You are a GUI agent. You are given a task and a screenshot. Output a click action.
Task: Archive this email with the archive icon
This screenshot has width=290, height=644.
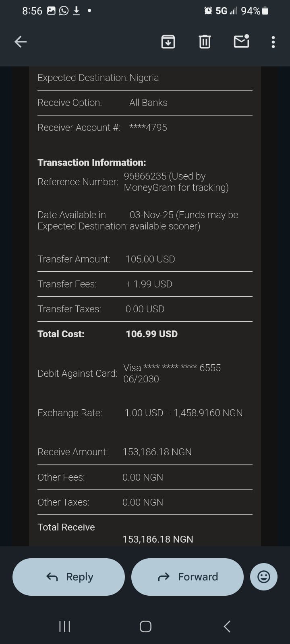point(168,41)
